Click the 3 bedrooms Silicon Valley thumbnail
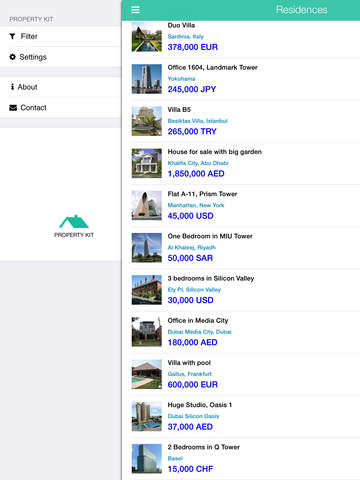This screenshot has height=480, width=360. click(147, 290)
